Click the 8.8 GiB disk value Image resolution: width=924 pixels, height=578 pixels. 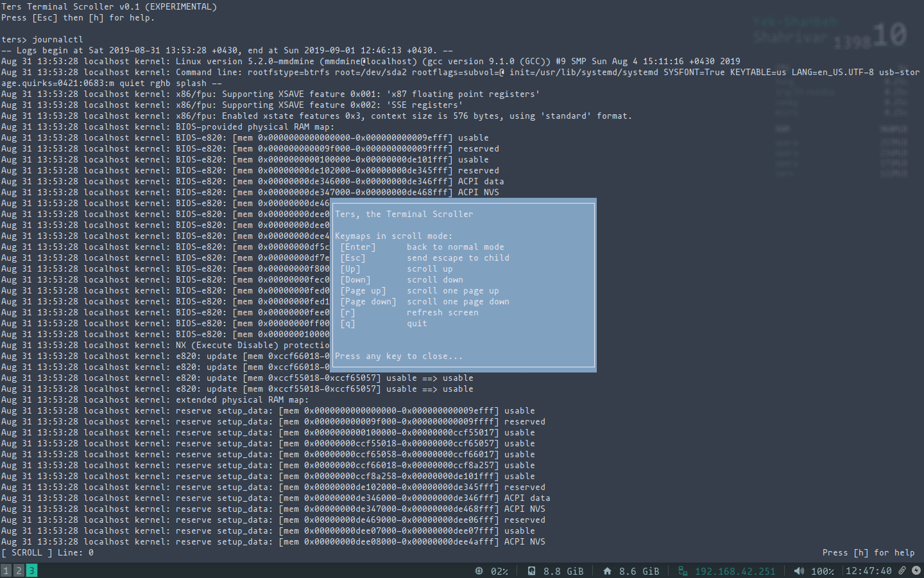(563, 571)
